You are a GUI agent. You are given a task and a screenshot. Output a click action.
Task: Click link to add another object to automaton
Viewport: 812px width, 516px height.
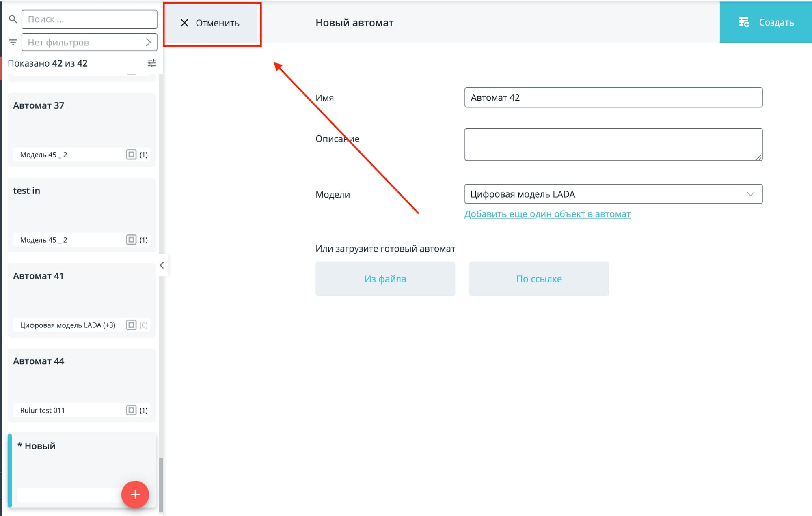pyautogui.click(x=547, y=214)
